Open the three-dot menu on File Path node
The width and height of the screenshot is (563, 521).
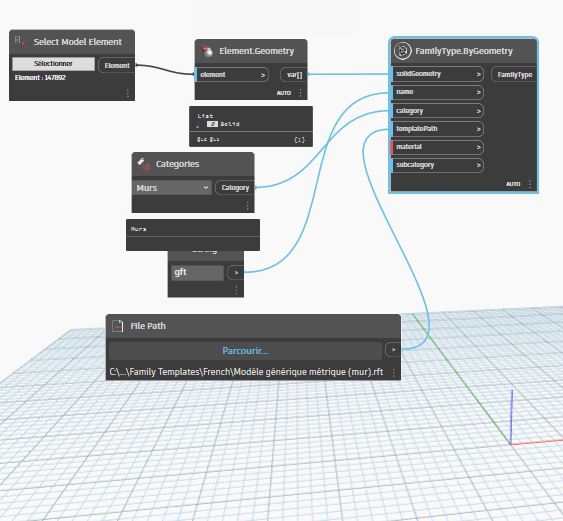point(394,373)
